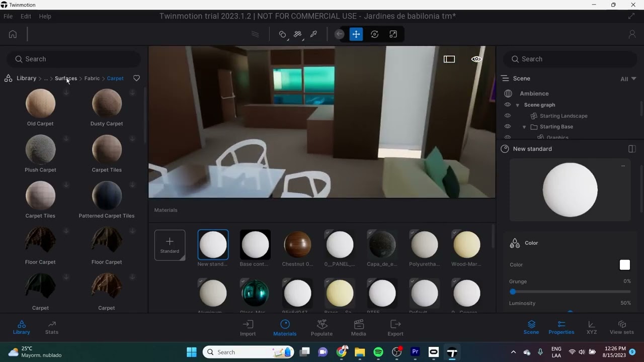Download the Old Carpet material

click(x=66, y=93)
